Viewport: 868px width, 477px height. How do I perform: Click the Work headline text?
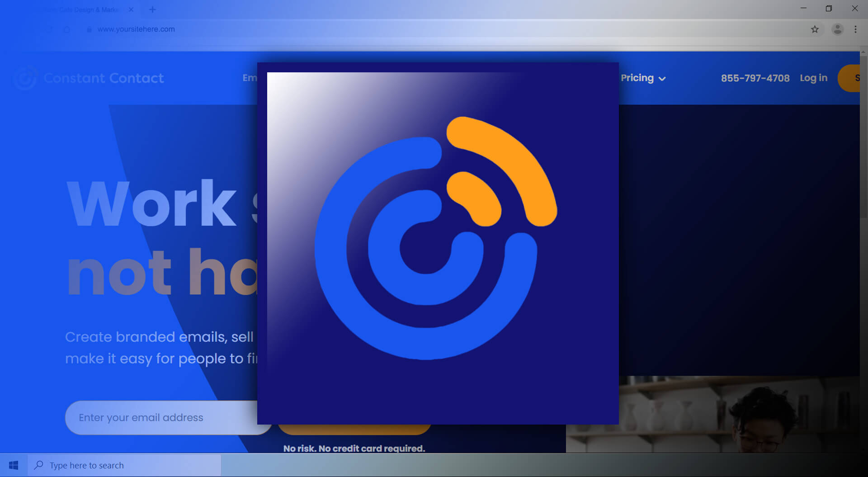click(151, 203)
